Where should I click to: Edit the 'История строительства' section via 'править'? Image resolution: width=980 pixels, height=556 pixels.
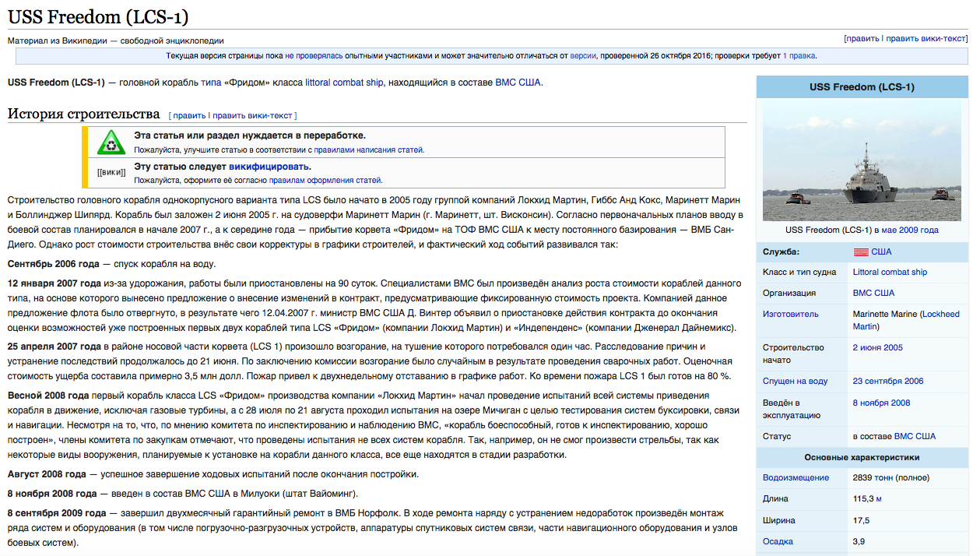[189, 115]
